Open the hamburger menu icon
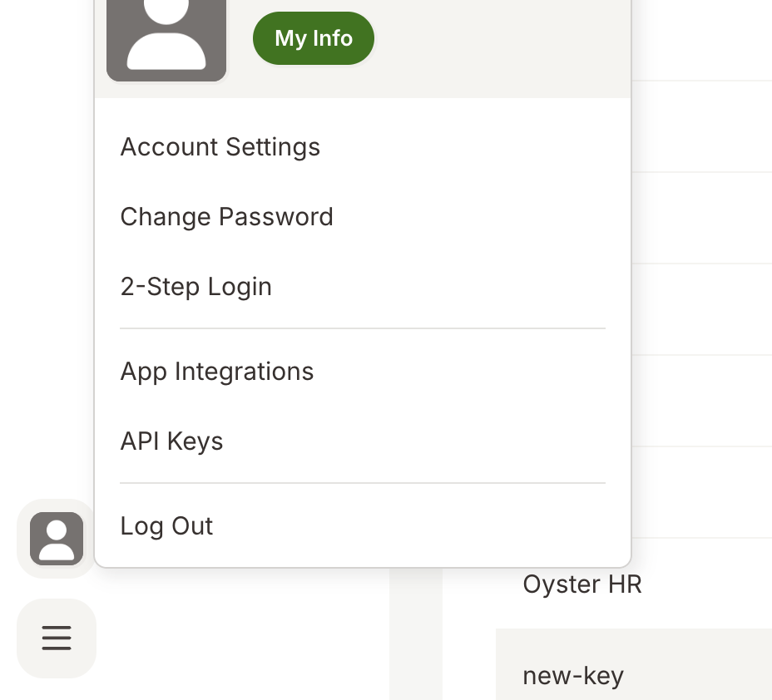 click(57, 638)
